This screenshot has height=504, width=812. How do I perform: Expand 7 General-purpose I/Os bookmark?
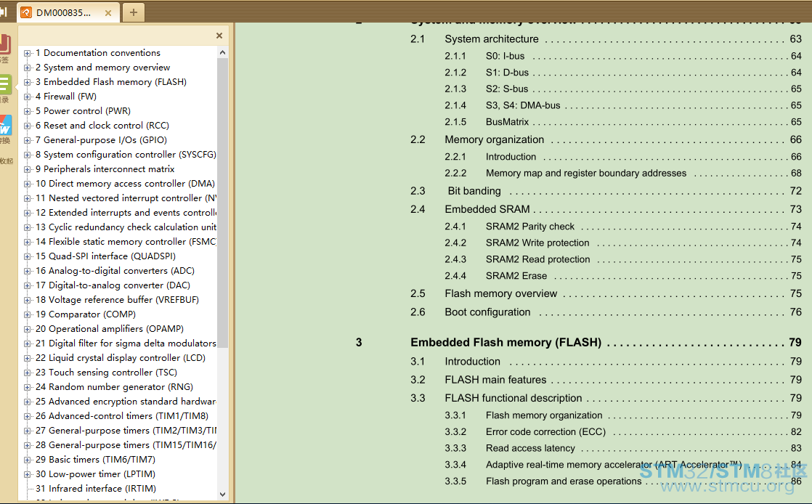click(x=28, y=140)
